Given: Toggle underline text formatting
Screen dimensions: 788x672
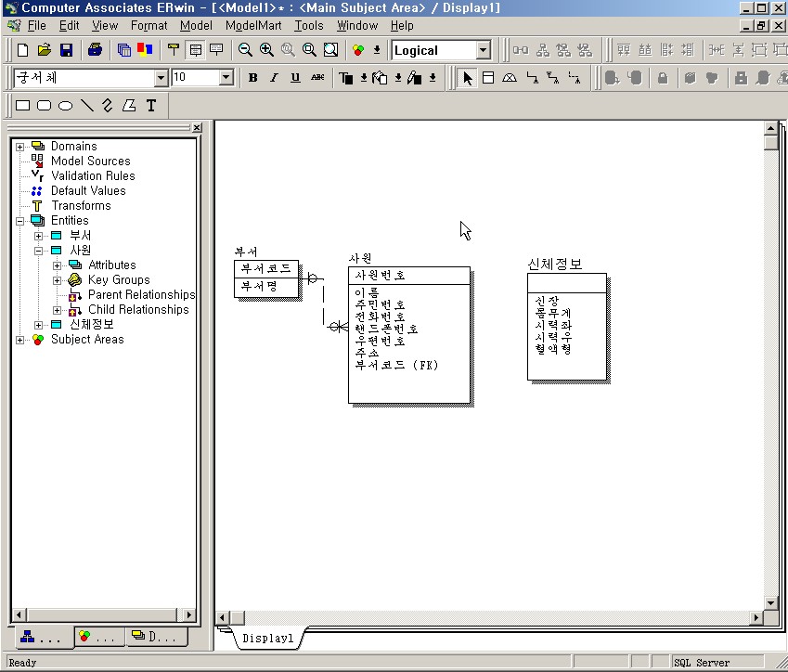Looking at the screenshot, I should pyautogui.click(x=295, y=78).
